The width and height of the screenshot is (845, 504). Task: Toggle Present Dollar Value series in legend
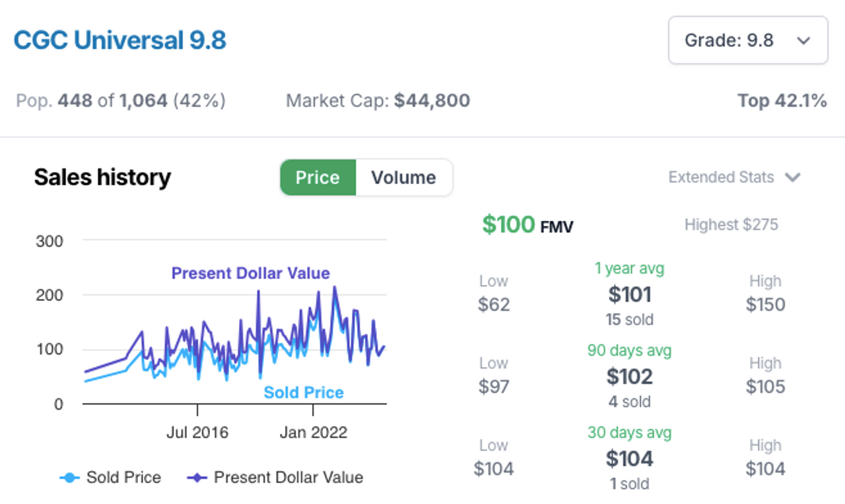275,478
